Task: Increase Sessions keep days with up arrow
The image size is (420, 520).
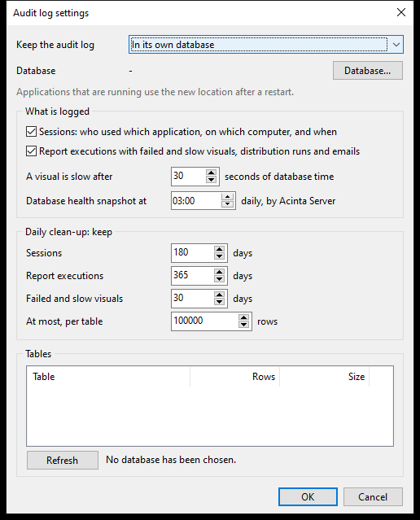Action: tap(219, 249)
